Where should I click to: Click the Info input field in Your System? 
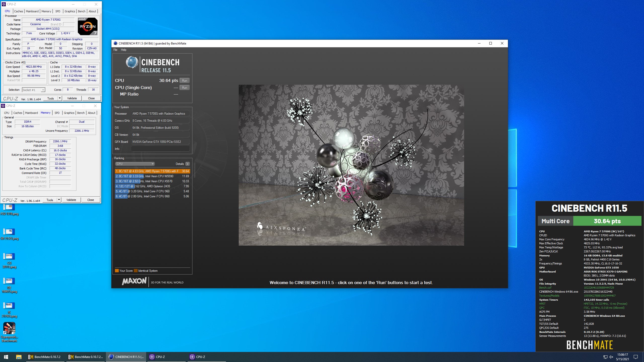[x=160, y=149]
